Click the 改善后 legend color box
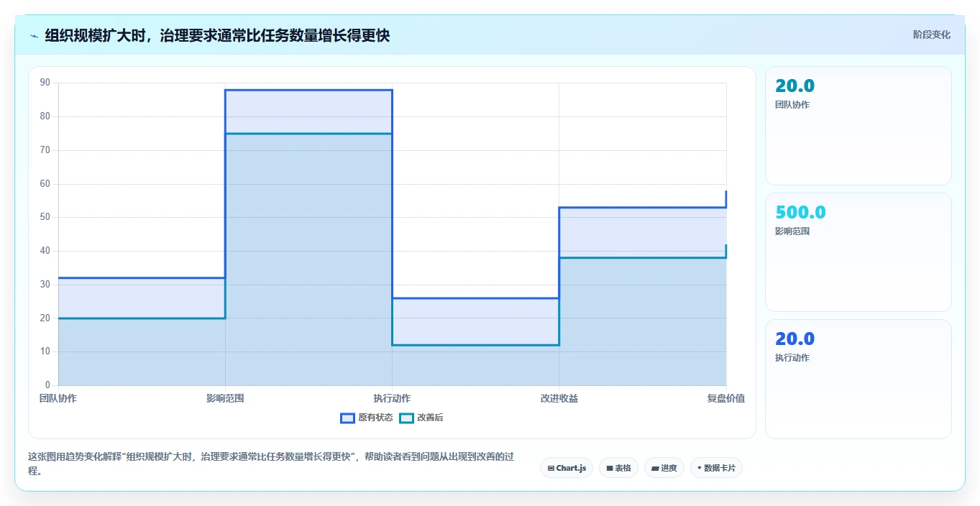The height and width of the screenshot is (506, 980). point(407,418)
